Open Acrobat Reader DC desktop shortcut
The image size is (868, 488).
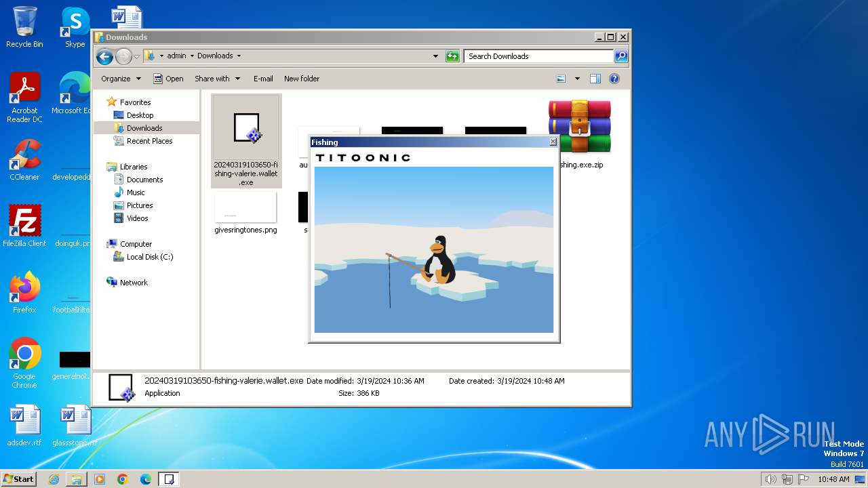pyautogui.click(x=24, y=98)
